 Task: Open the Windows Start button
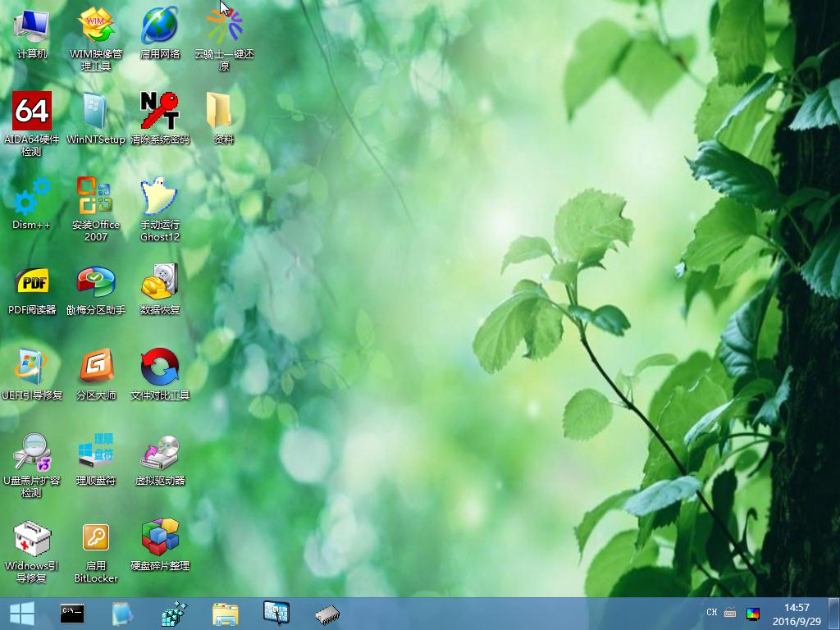[x=21, y=614]
